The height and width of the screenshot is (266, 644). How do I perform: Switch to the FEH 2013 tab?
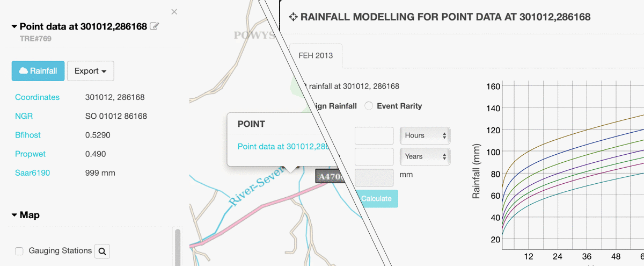pos(316,55)
